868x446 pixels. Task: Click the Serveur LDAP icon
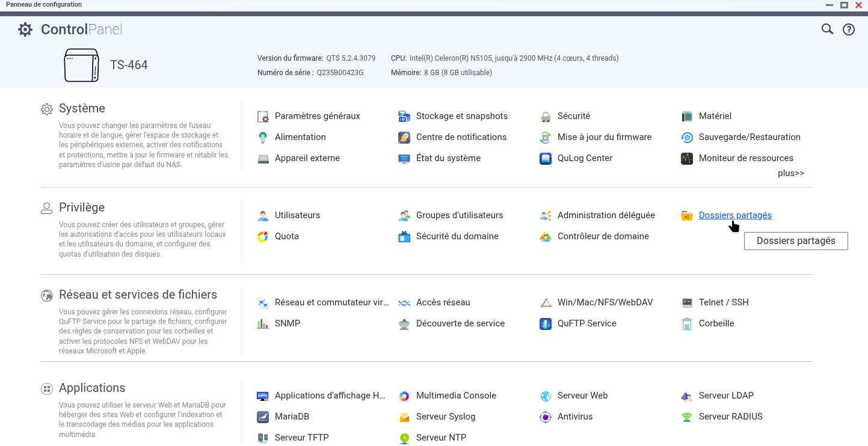[x=687, y=396]
